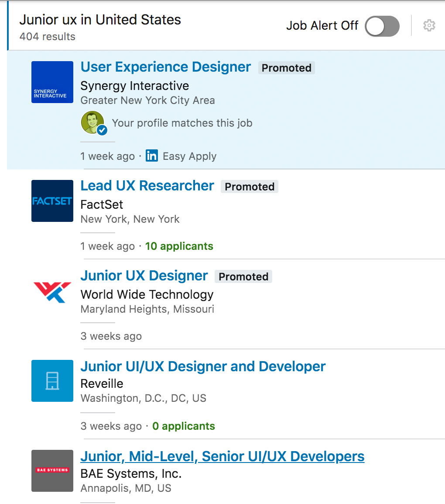Click the Promoted badge beside Junior UX Designer
Image resolution: width=445 pixels, height=504 pixels.
pyautogui.click(x=243, y=277)
